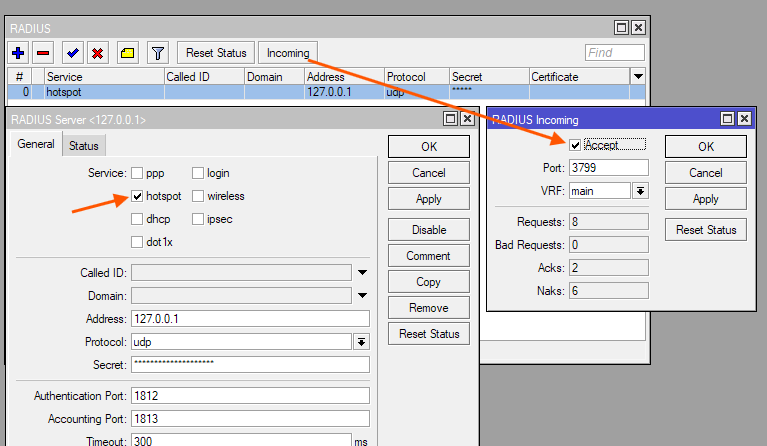767x446 pixels.
Task: Expand the Called ID field arrow
Action: coord(362,272)
